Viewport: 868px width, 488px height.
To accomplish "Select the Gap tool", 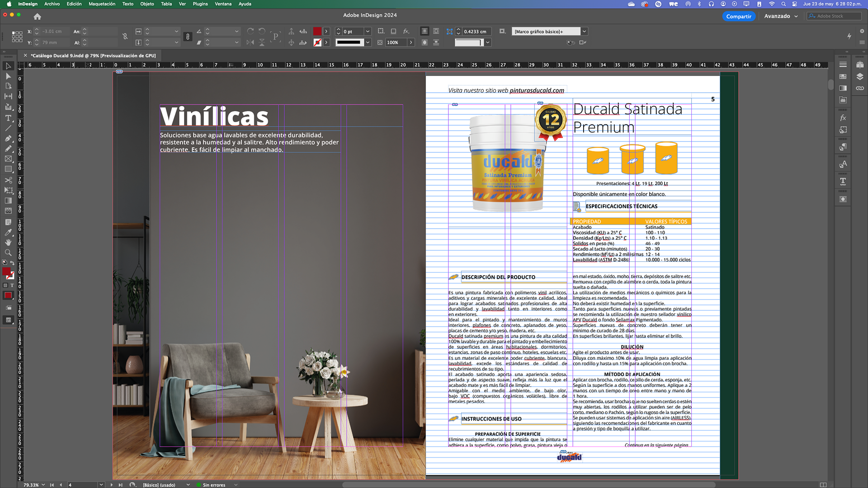I will pyautogui.click(x=8, y=96).
